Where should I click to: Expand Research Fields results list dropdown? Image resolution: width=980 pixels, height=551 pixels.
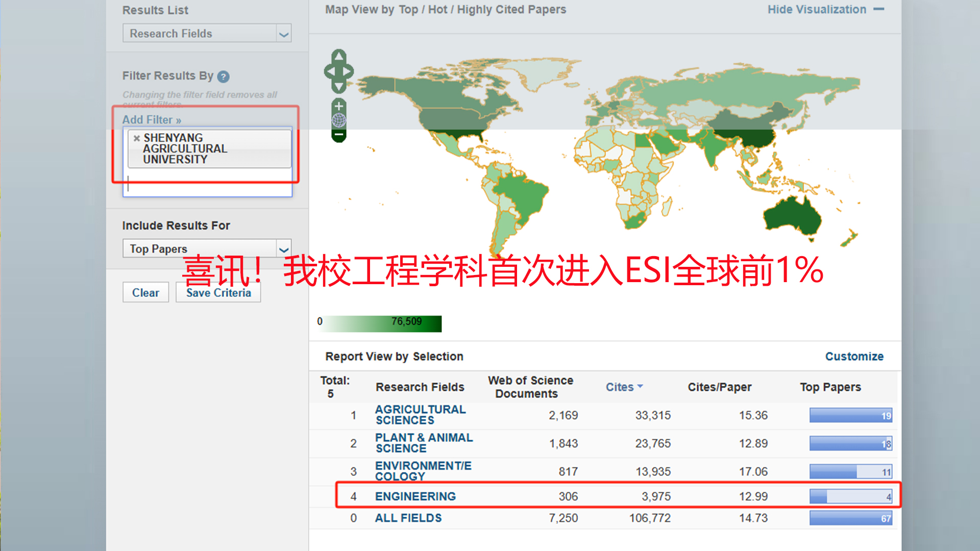(x=284, y=34)
